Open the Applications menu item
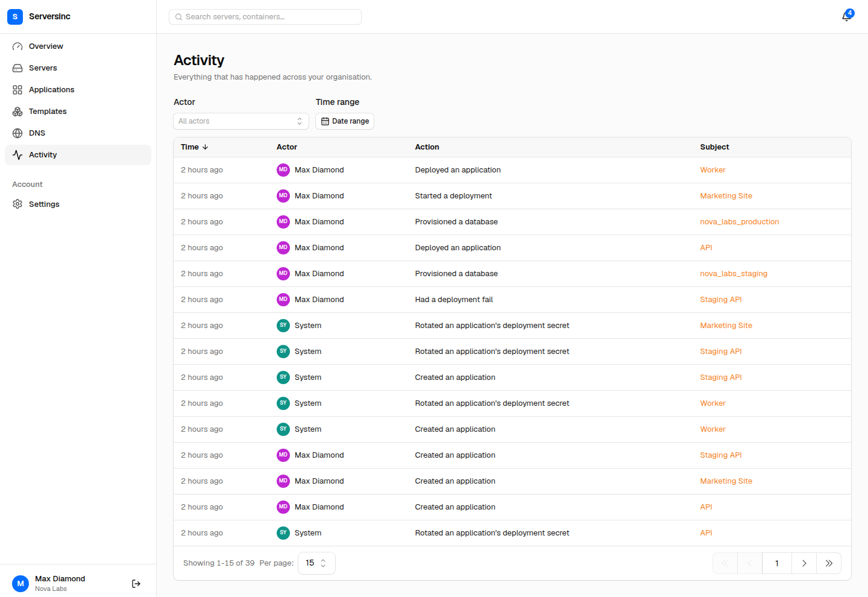 tap(78, 90)
